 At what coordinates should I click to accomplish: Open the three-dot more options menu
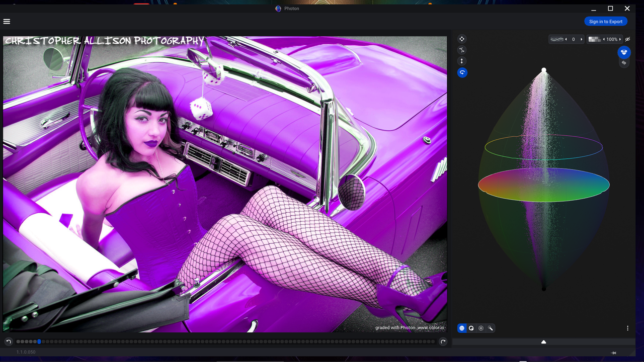[627, 328]
